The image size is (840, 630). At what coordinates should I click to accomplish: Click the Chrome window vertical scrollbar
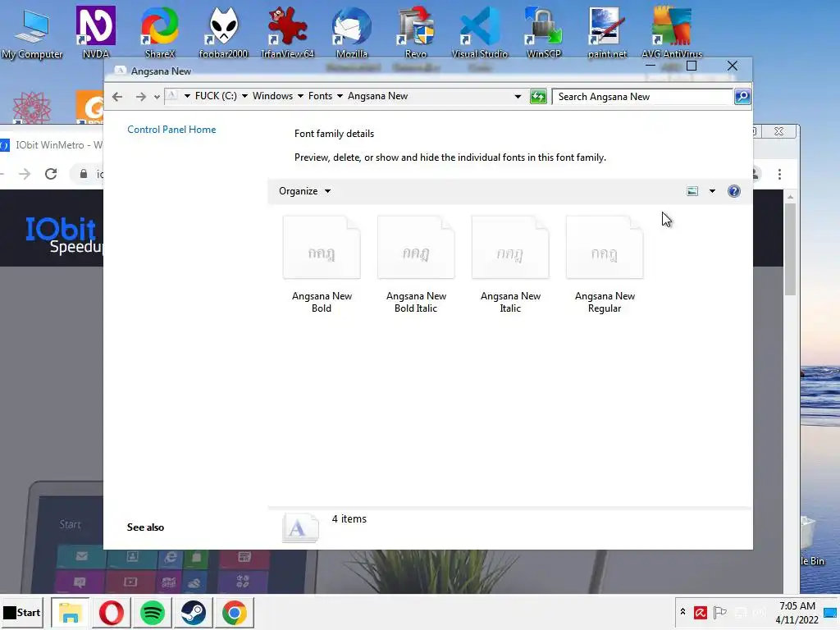click(x=790, y=249)
